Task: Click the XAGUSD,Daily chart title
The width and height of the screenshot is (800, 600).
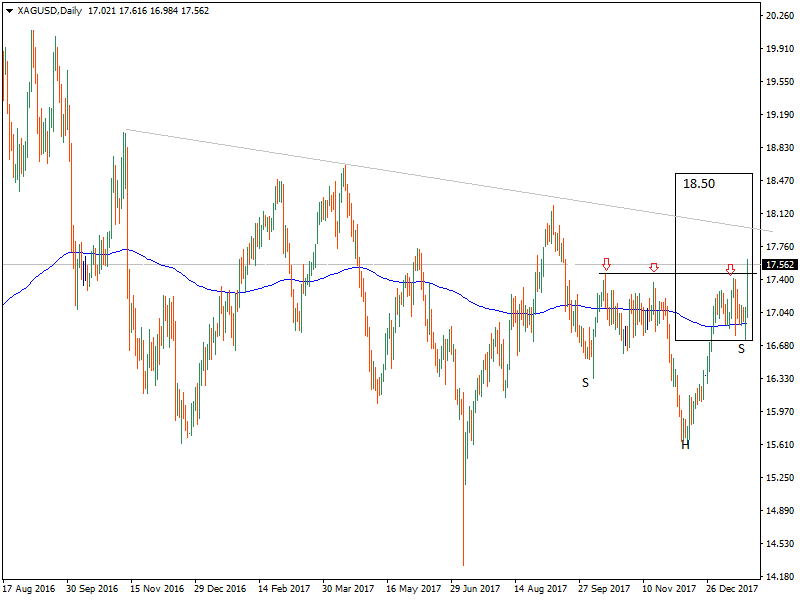Action: 49,11
